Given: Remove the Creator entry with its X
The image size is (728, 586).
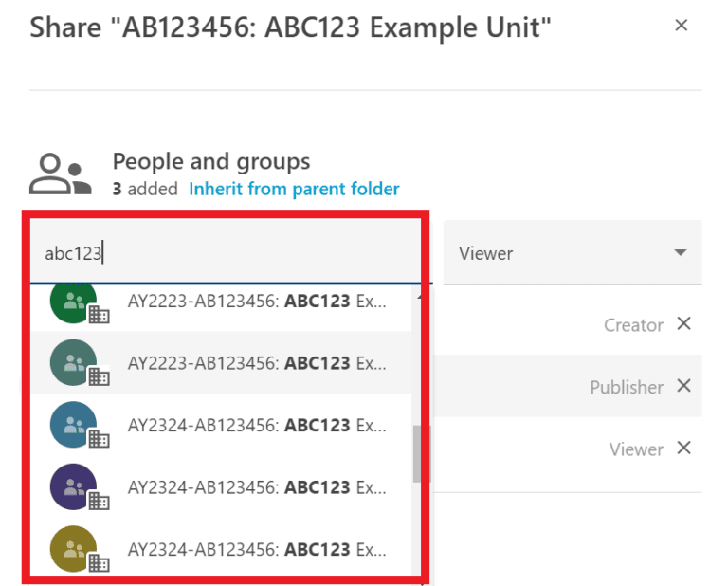Looking at the screenshot, I should pyautogui.click(x=684, y=324).
